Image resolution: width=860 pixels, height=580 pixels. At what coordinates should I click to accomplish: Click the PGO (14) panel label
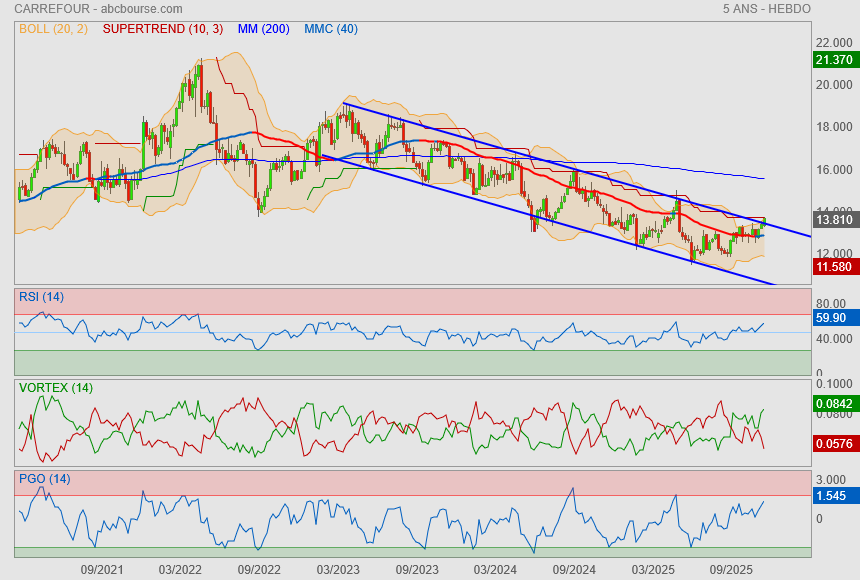(x=44, y=479)
